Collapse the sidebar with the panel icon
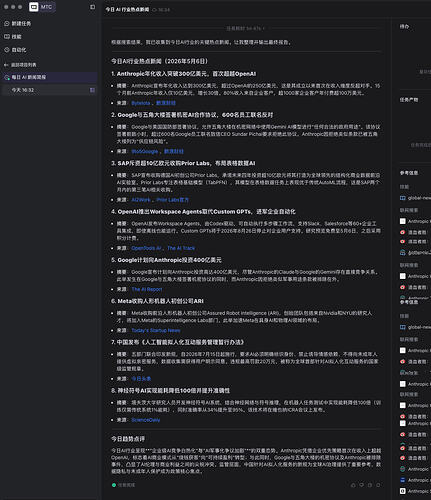 [92, 7]
